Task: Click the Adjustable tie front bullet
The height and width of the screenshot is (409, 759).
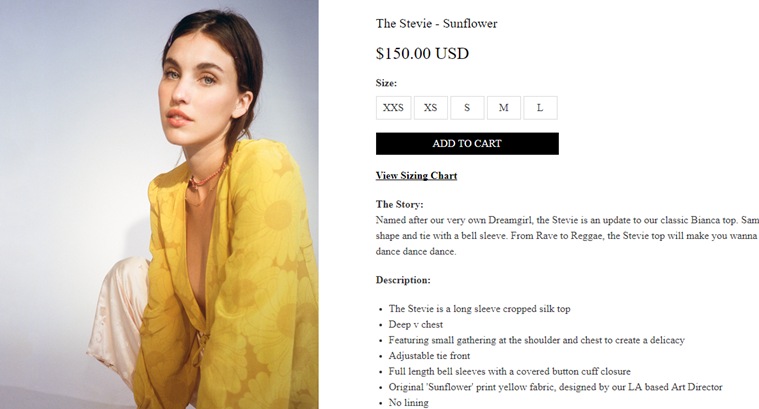Action: point(429,356)
